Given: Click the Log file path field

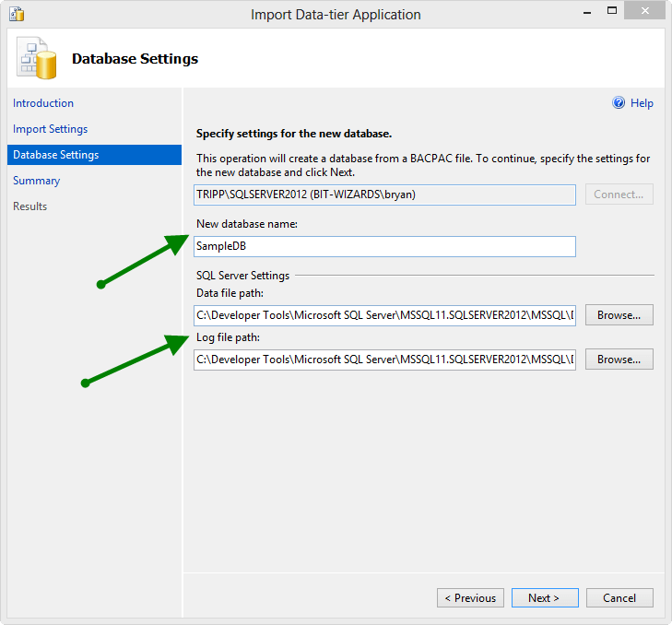Looking at the screenshot, I should point(384,360).
